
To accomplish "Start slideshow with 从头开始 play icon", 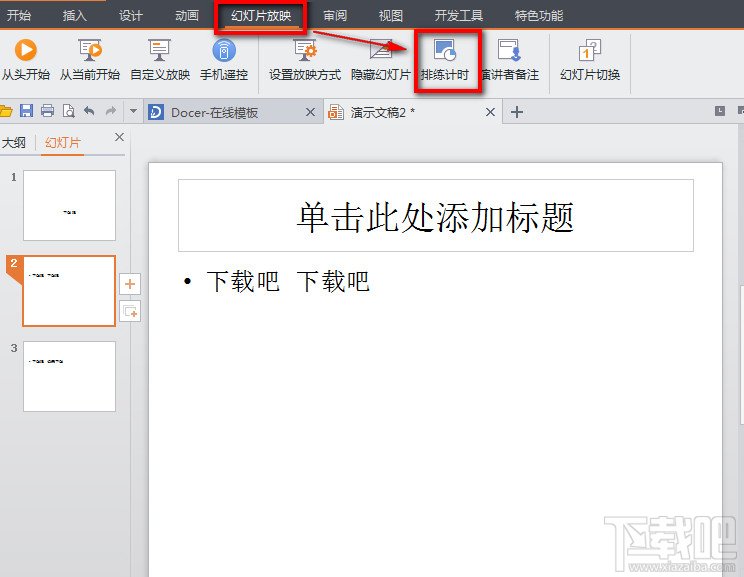I will (x=26, y=50).
